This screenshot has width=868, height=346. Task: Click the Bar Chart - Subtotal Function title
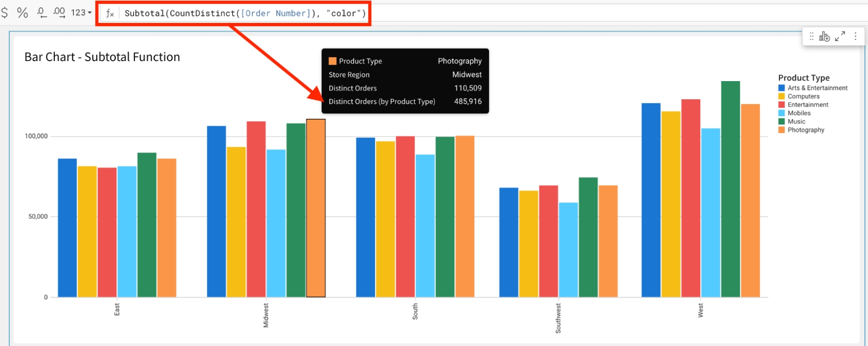(x=102, y=57)
